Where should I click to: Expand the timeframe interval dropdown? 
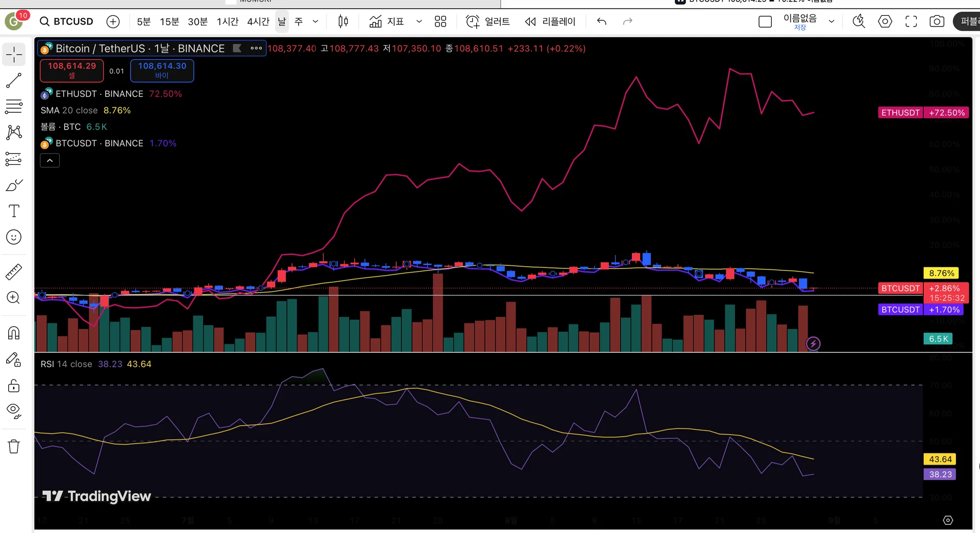pyautogui.click(x=315, y=21)
